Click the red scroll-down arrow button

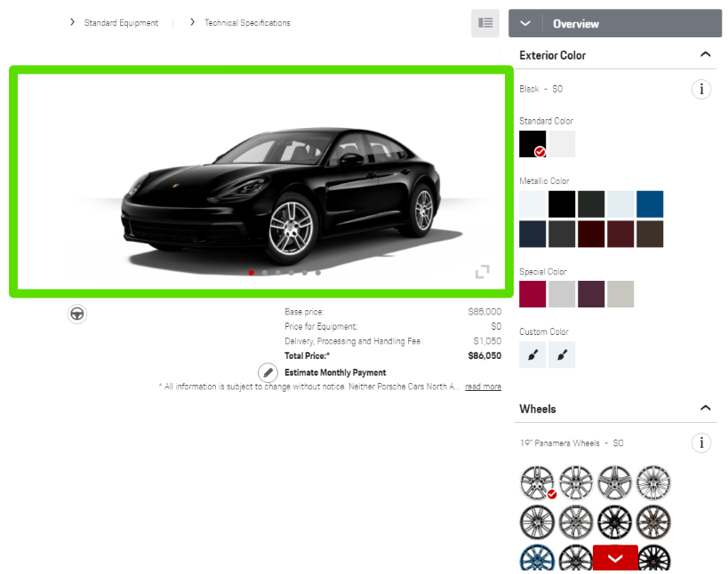click(615, 558)
